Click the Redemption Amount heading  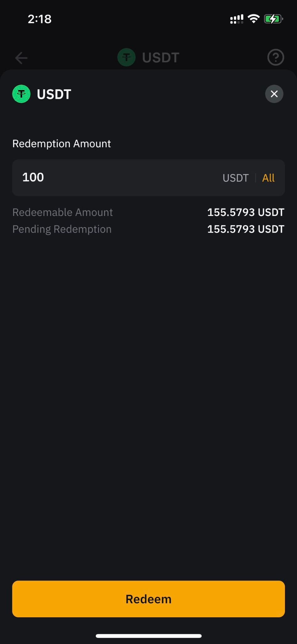[62, 144]
